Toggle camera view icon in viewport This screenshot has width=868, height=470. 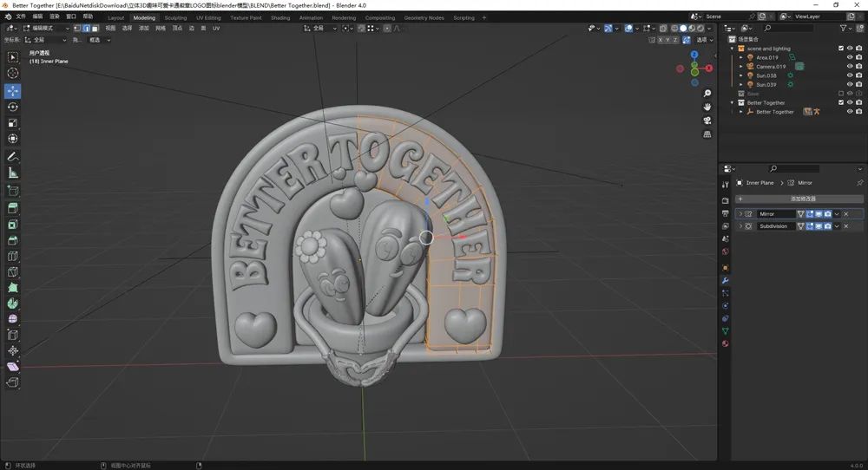click(x=707, y=121)
